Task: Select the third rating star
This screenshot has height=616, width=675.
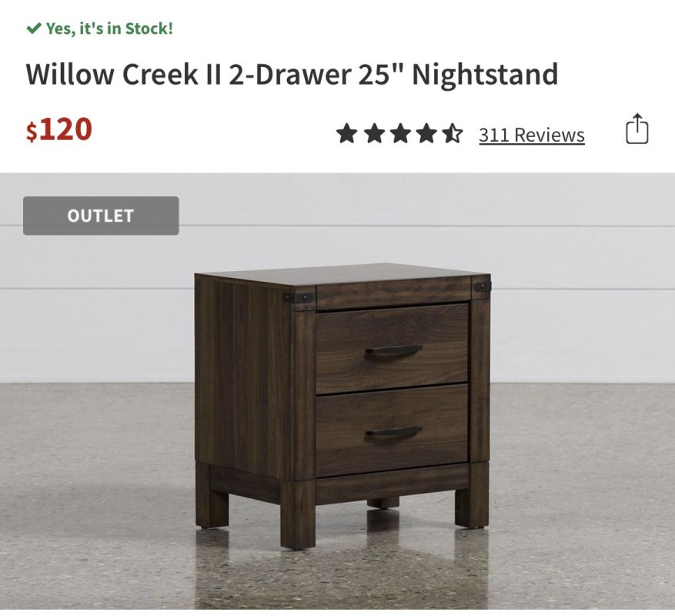Action: coord(400,133)
